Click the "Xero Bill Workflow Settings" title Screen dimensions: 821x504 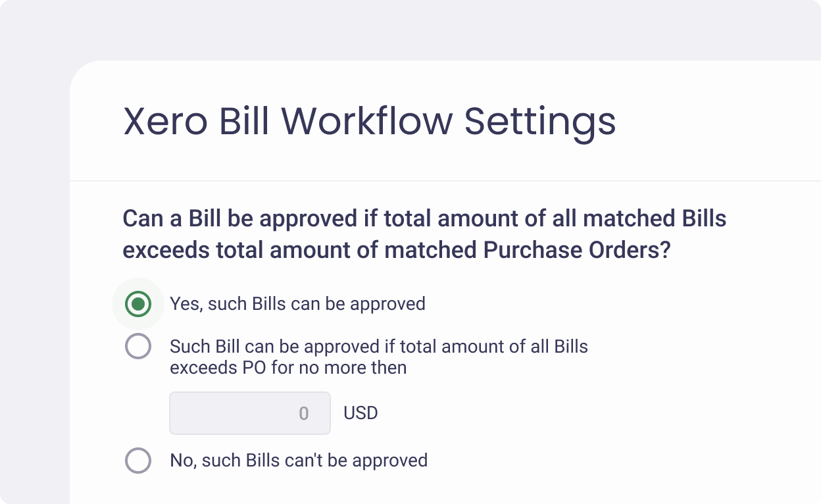pyautogui.click(x=369, y=122)
